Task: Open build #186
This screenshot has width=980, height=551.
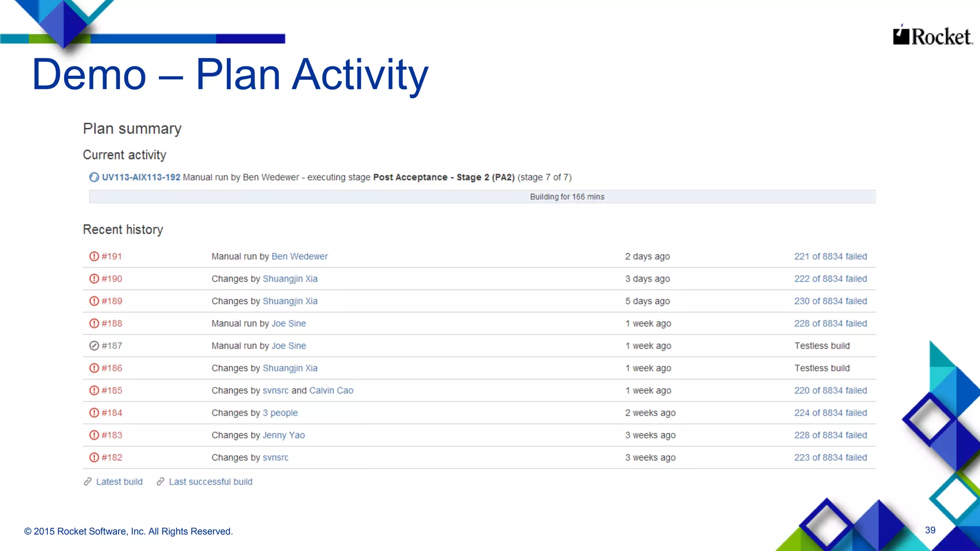Action: pos(112,368)
